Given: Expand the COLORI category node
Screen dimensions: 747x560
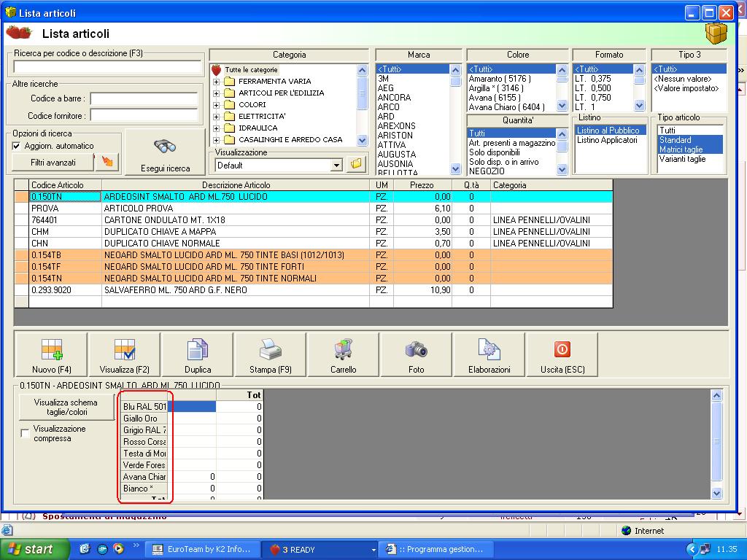Looking at the screenshot, I should pyautogui.click(x=216, y=105).
